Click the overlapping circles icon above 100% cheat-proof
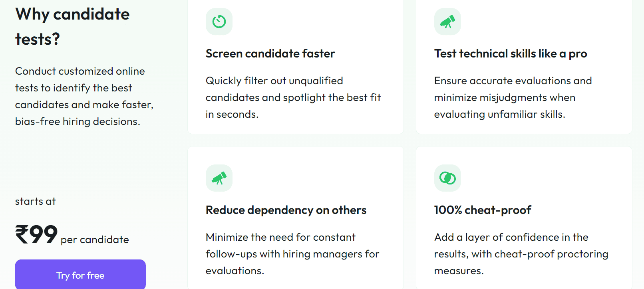Screen dimensions: 644x289 (x=447, y=178)
